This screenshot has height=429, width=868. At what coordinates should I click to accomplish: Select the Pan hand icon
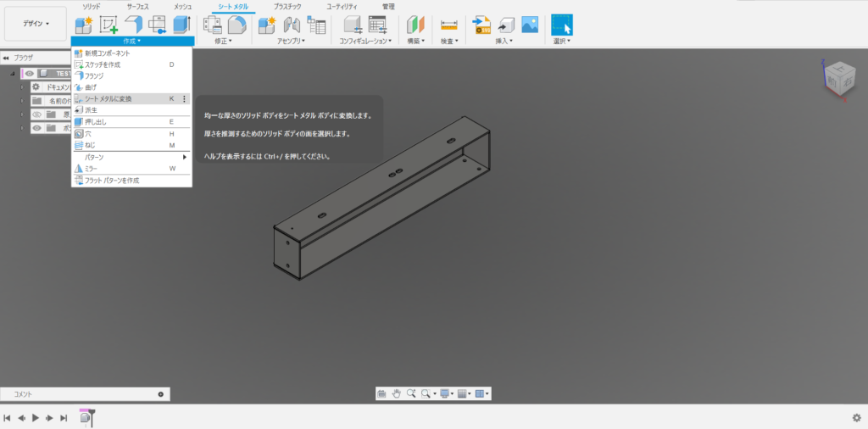[397, 393]
